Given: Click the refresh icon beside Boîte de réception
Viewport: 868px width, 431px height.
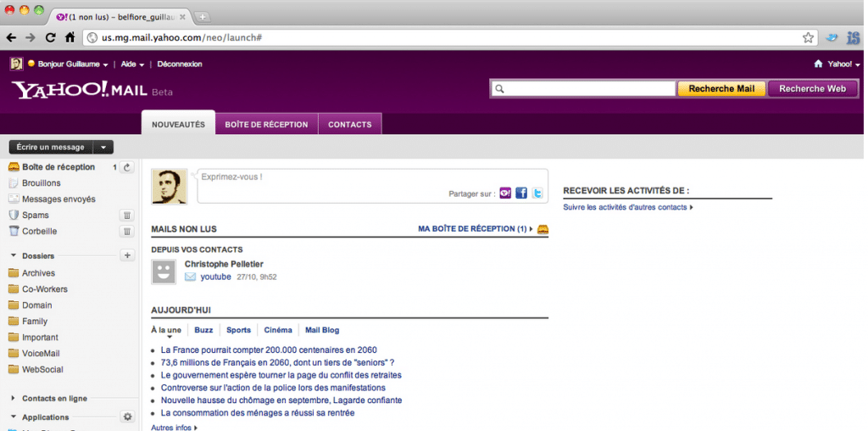Looking at the screenshot, I should point(128,167).
